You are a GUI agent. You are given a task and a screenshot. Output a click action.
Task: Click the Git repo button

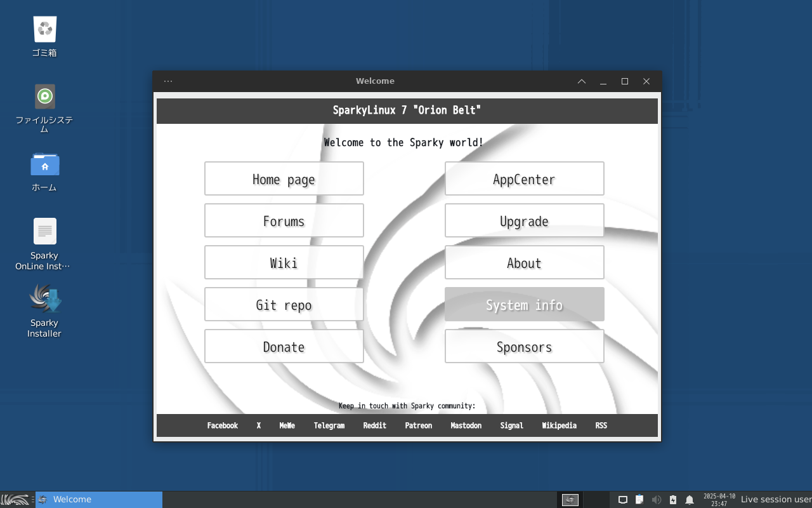tap(284, 304)
